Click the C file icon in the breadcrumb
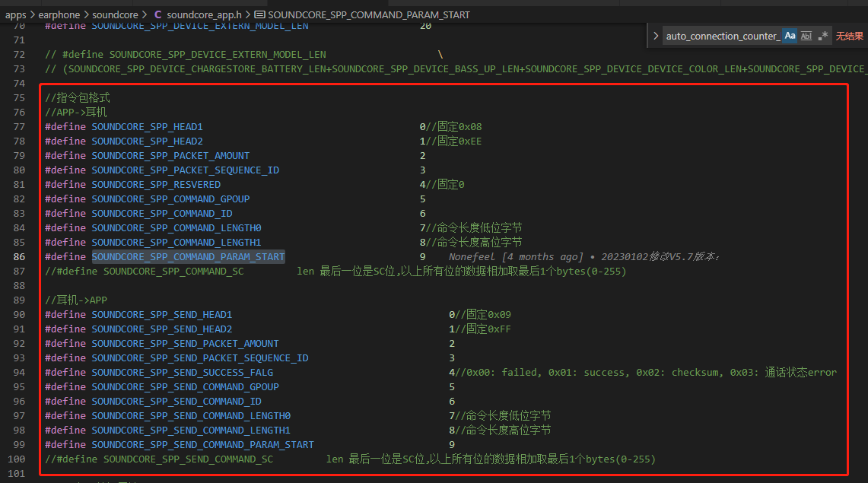 click(157, 14)
